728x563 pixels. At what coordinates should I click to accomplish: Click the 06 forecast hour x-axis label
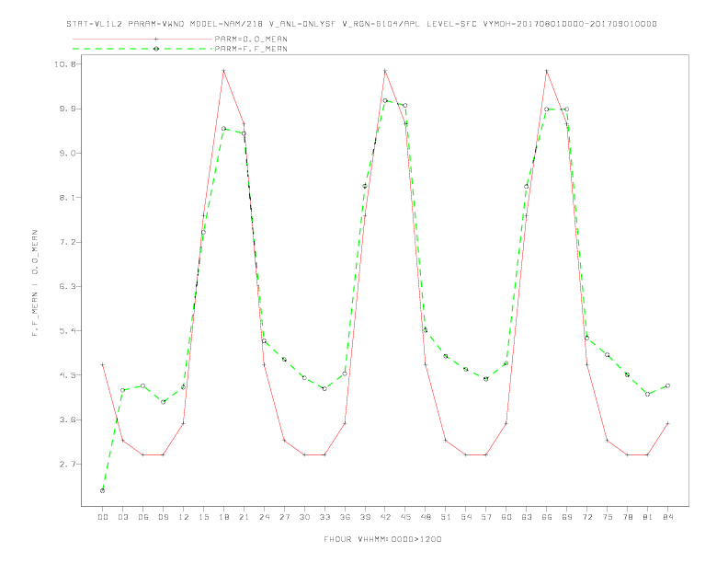click(x=143, y=517)
